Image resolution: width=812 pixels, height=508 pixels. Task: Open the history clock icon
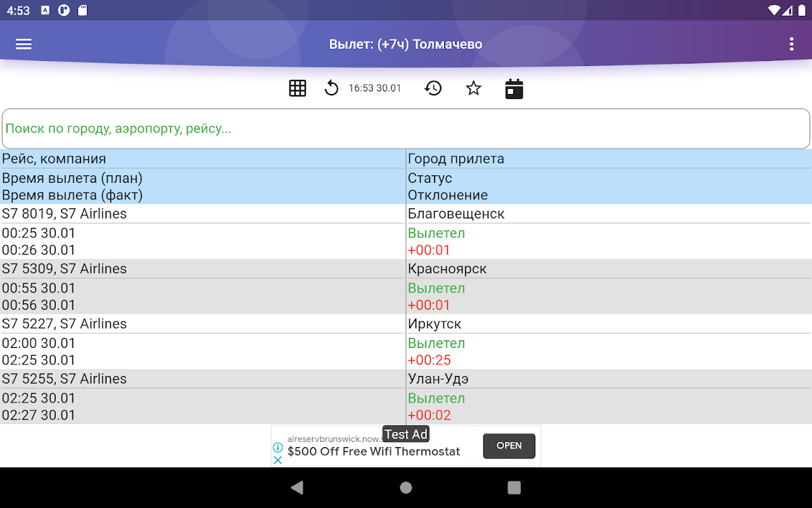click(433, 88)
